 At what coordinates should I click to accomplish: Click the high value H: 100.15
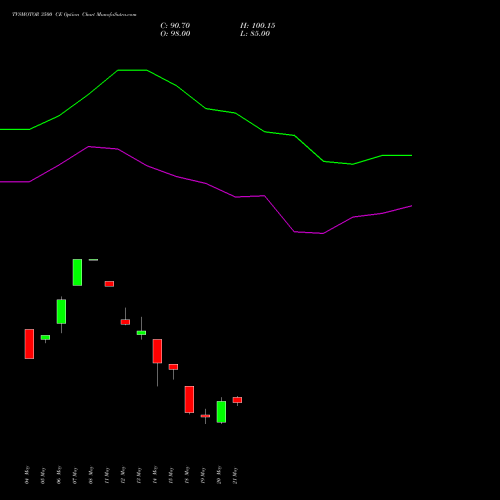point(258,26)
